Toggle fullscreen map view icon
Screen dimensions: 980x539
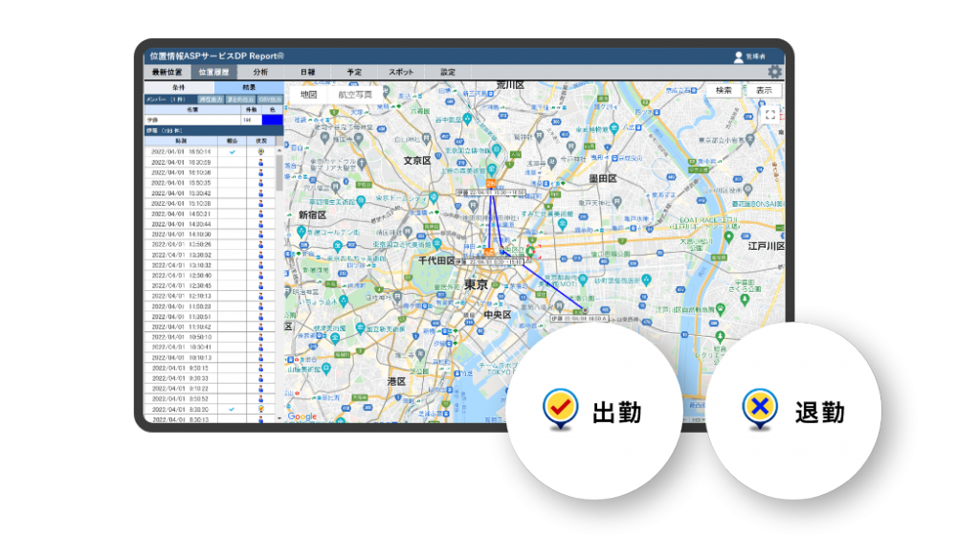pos(770,115)
